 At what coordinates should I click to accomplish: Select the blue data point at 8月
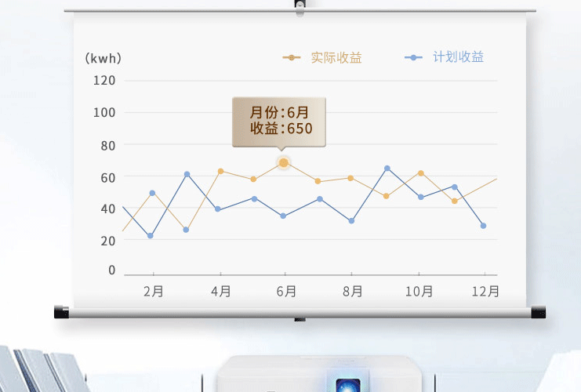(351, 221)
